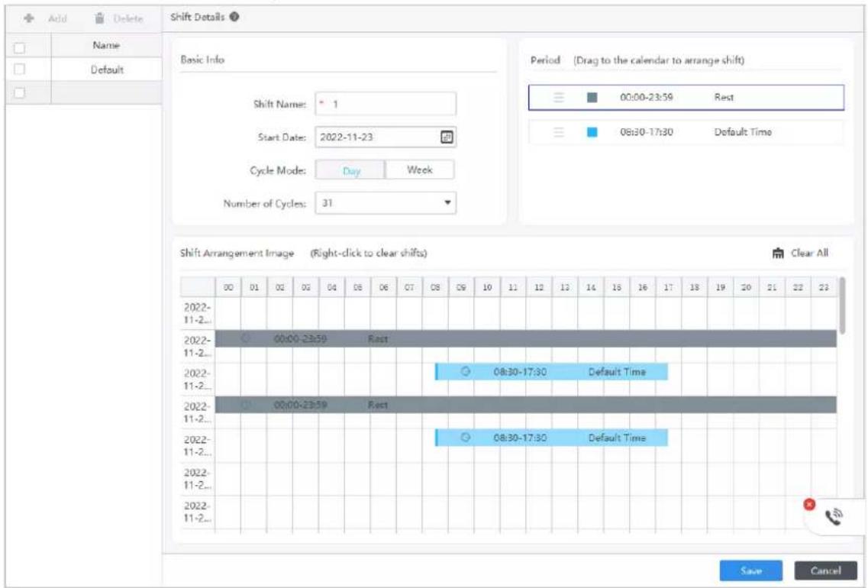This screenshot has width=868, height=588.
Task: Click the shift calendar vertical scrollbar
Action: 842,305
